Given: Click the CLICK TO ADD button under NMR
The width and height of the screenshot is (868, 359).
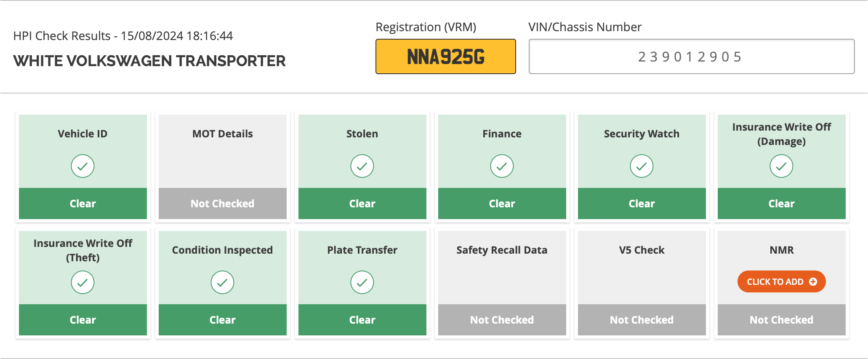Looking at the screenshot, I should click(781, 281).
